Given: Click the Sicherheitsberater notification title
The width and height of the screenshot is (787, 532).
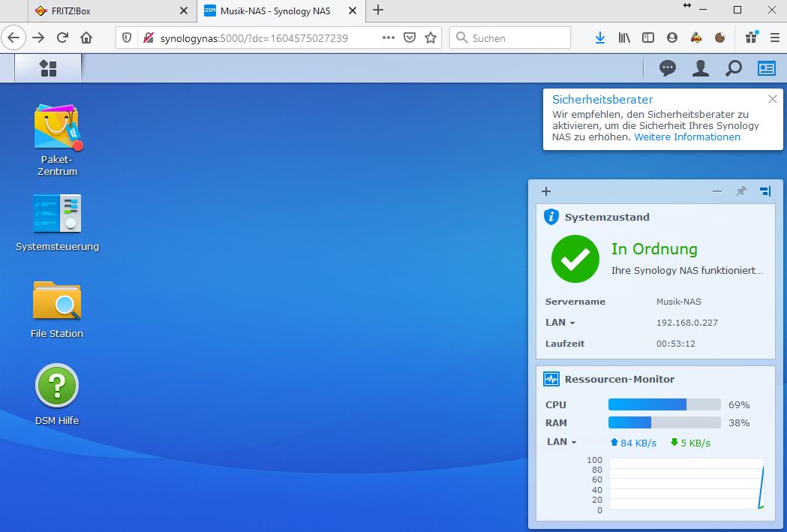Looking at the screenshot, I should [x=602, y=99].
